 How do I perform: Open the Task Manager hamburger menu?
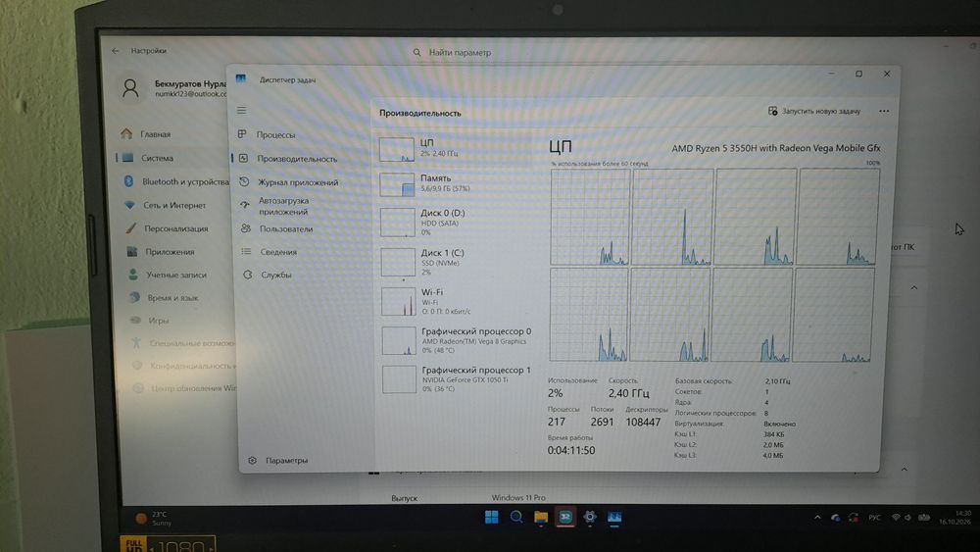[x=241, y=110]
